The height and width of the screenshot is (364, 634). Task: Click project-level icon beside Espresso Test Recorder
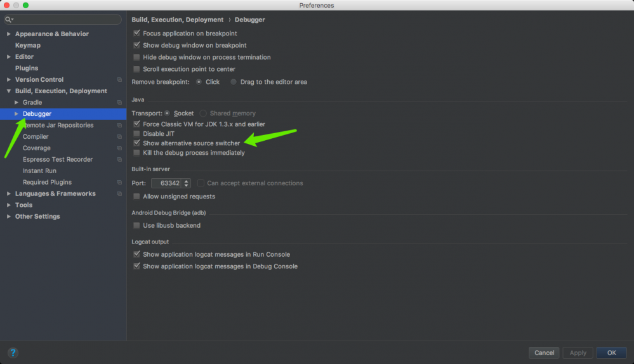(x=119, y=160)
